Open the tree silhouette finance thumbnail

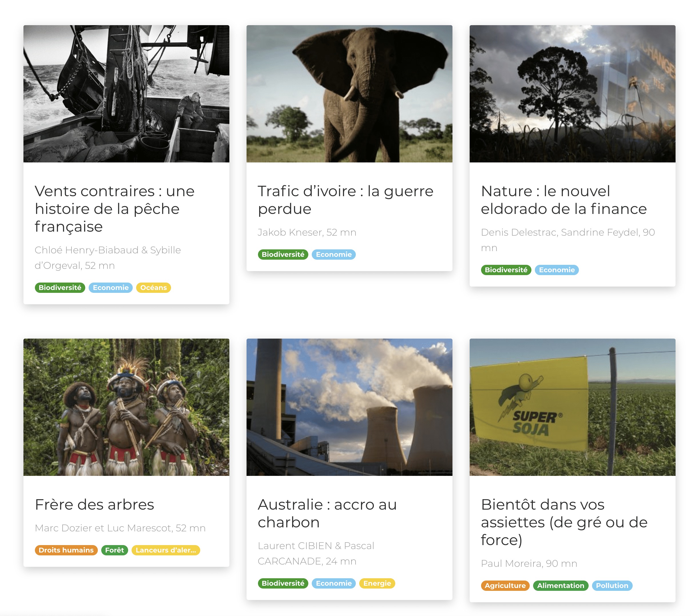coord(573,94)
